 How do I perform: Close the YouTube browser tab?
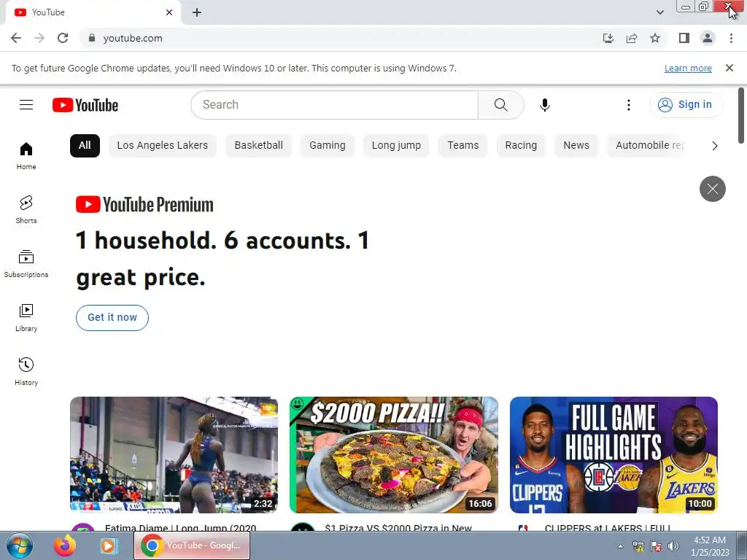pos(169,12)
